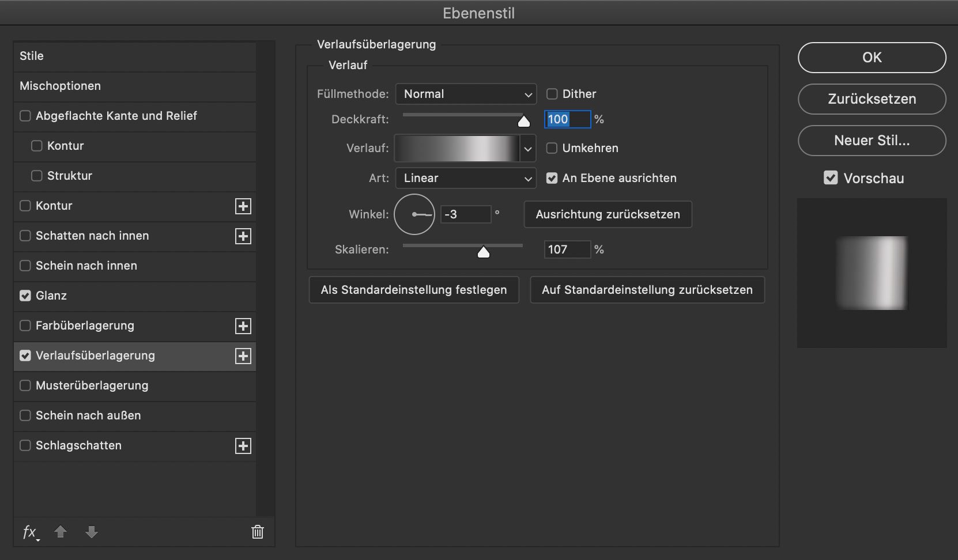The image size is (958, 560).
Task: Enable the Farbüberlagerung checkbox
Action: [25, 326]
